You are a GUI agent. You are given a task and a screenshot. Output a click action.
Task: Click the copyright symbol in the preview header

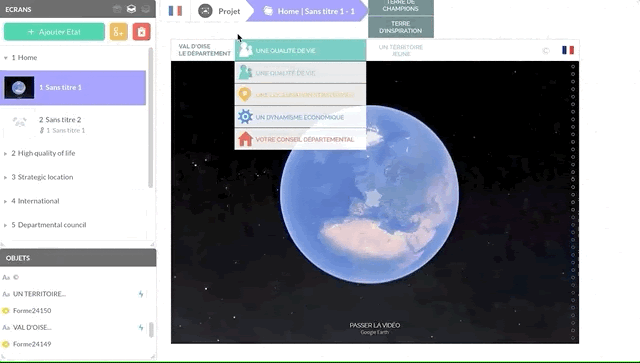coord(546,51)
